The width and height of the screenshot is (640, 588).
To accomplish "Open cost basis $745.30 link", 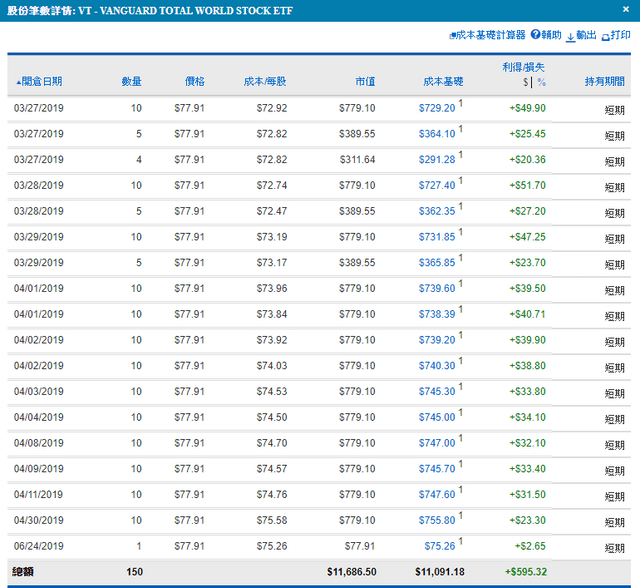I will pos(437,391).
